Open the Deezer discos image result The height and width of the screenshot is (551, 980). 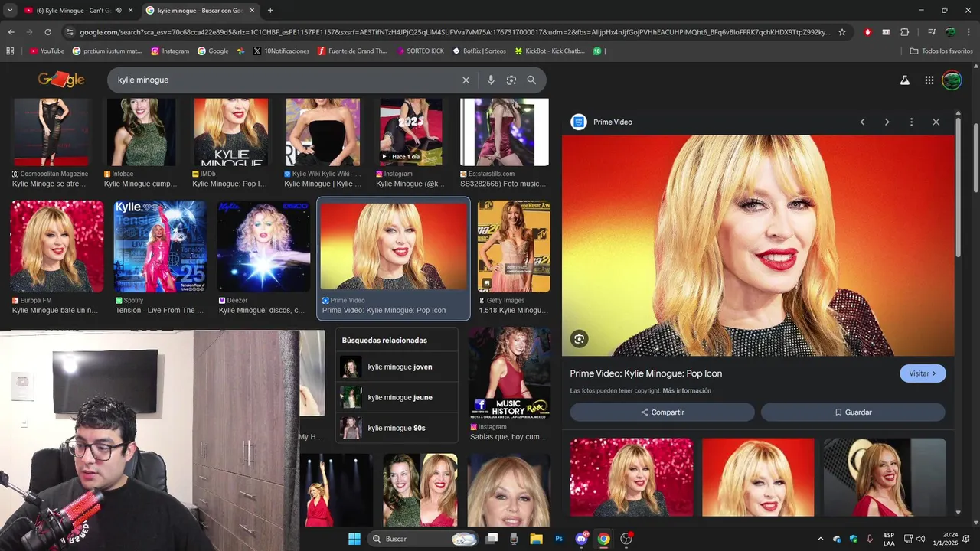click(263, 246)
